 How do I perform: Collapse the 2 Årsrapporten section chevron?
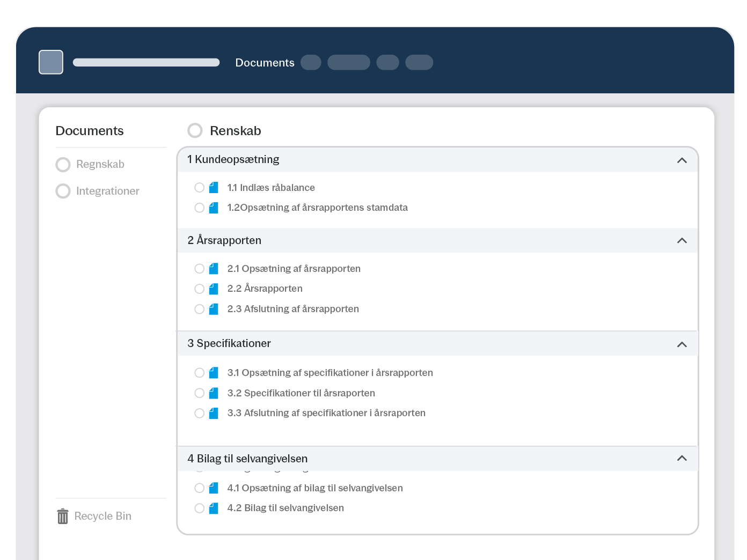click(682, 240)
